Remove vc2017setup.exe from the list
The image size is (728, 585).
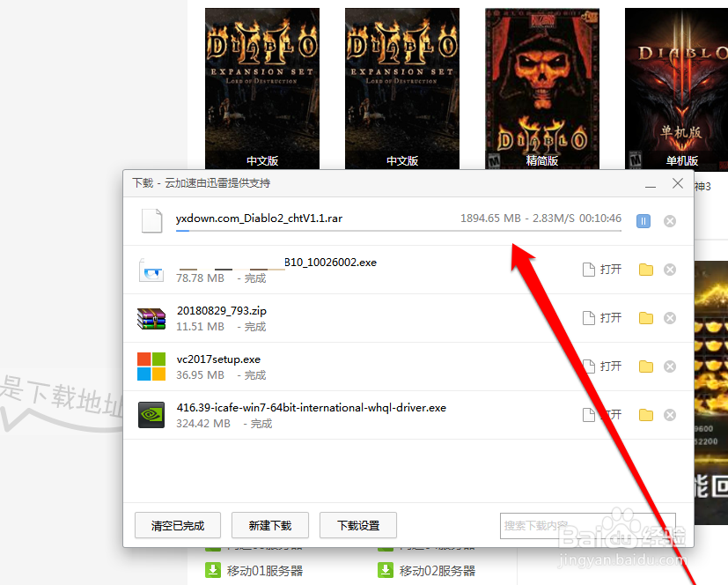pyautogui.click(x=670, y=367)
